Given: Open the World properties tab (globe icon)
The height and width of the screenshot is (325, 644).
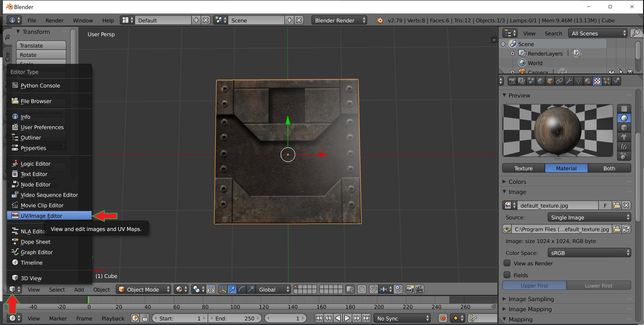Looking at the screenshot, I should pyautogui.click(x=541, y=81).
